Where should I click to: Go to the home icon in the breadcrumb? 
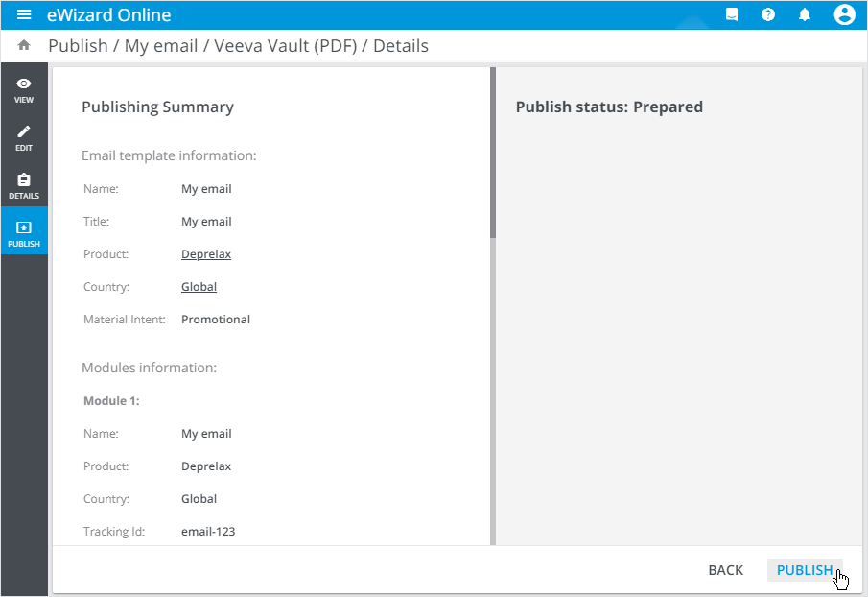coord(24,46)
